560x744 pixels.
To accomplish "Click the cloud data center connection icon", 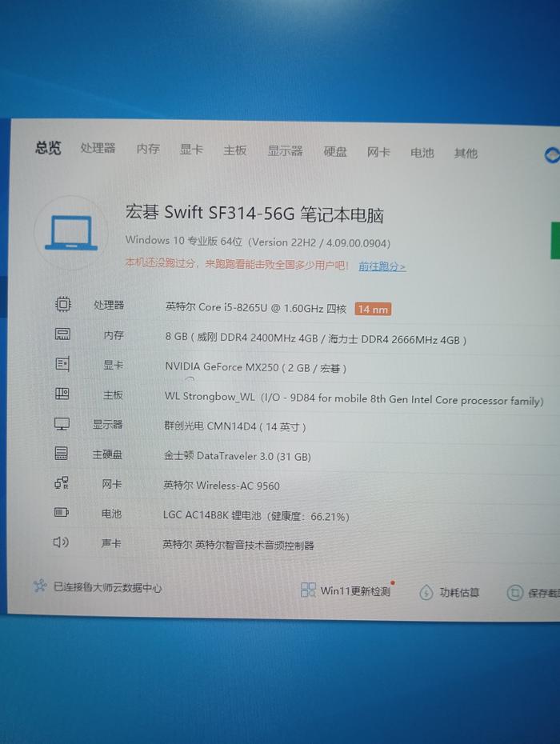I will (40, 586).
